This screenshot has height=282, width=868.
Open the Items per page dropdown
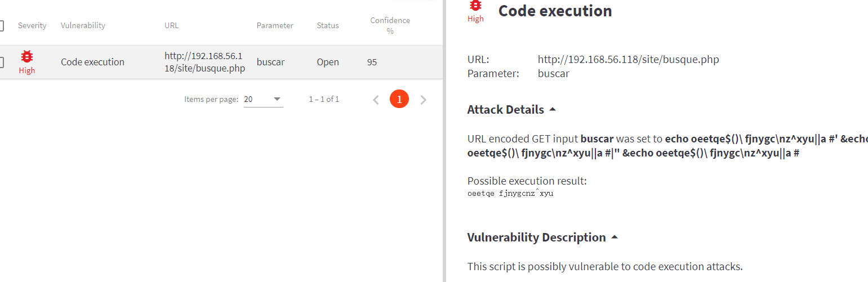pos(263,99)
